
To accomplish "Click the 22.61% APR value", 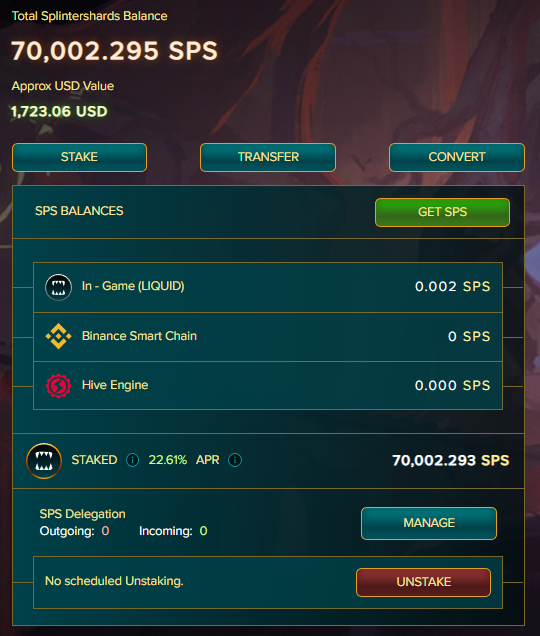I will point(168,460).
